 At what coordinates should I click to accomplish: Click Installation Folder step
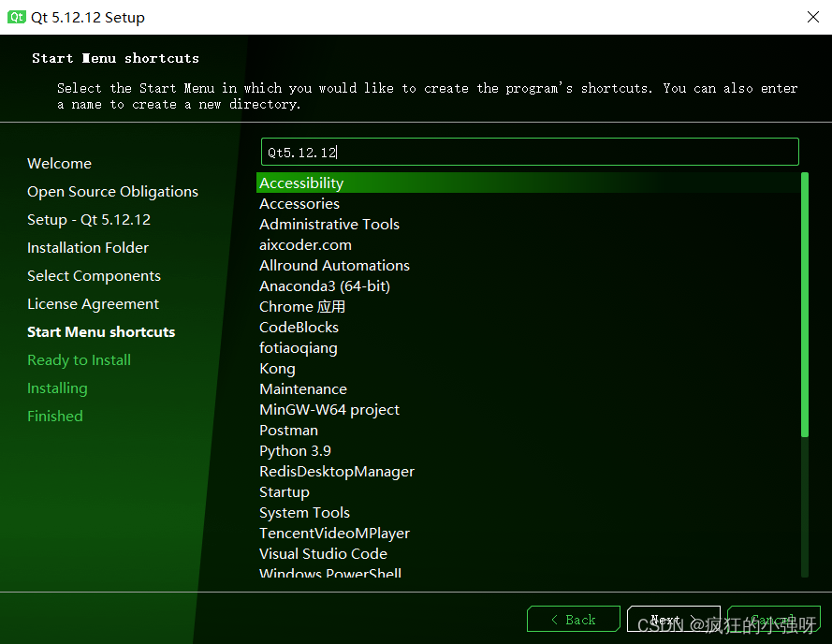pyautogui.click(x=88, y=247)
